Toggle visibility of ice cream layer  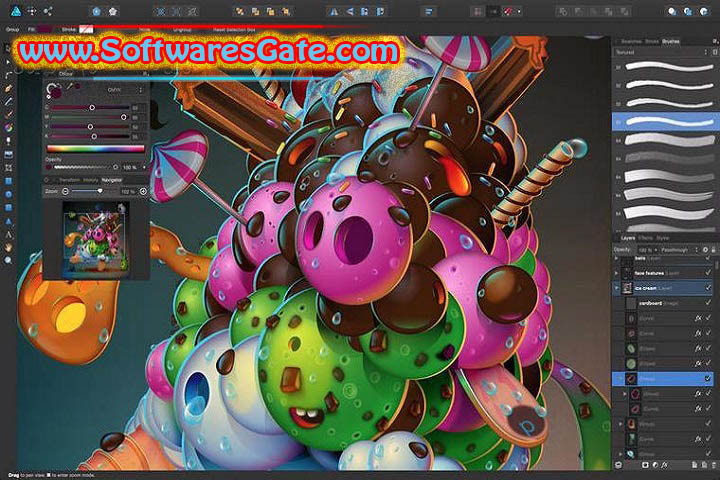click(x=708, y=288)
